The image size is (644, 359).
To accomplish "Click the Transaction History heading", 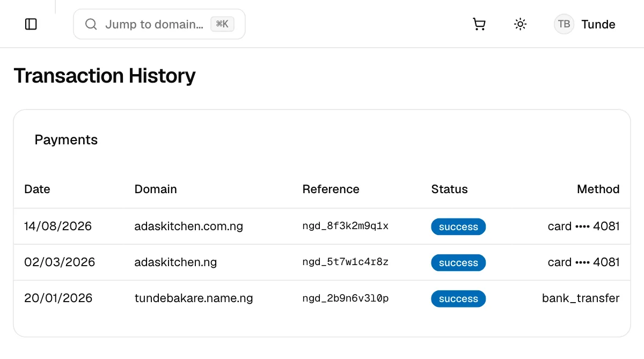I will tap(105, 76).
